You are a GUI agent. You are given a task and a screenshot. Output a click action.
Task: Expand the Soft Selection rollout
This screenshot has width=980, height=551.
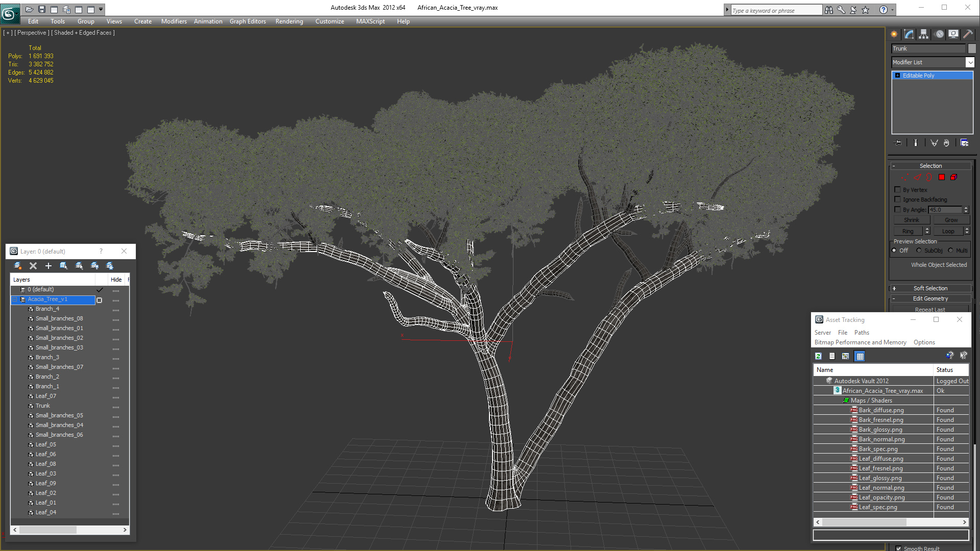coord(930,288)
